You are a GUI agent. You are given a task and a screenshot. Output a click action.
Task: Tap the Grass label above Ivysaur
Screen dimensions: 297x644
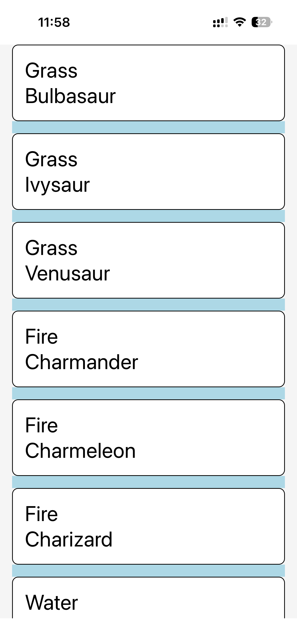51,159
